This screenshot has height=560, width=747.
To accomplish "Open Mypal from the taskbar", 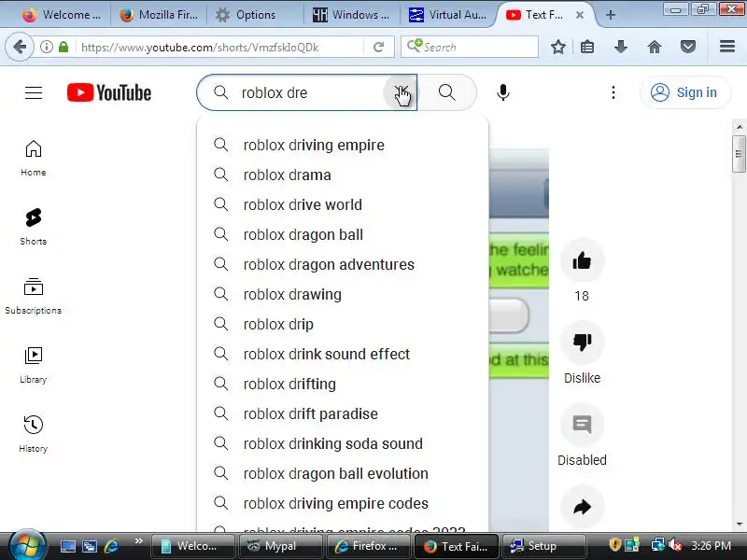I will click(x=280, y=546).
